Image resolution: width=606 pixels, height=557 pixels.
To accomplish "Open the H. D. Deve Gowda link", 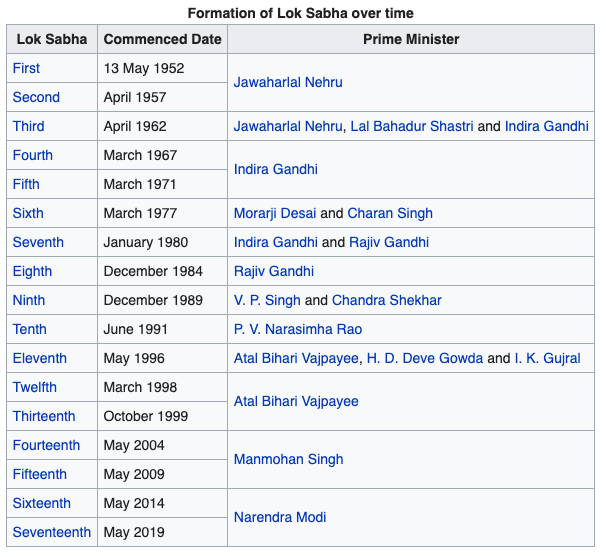I will pyautogui.click(x=425, y=358).
